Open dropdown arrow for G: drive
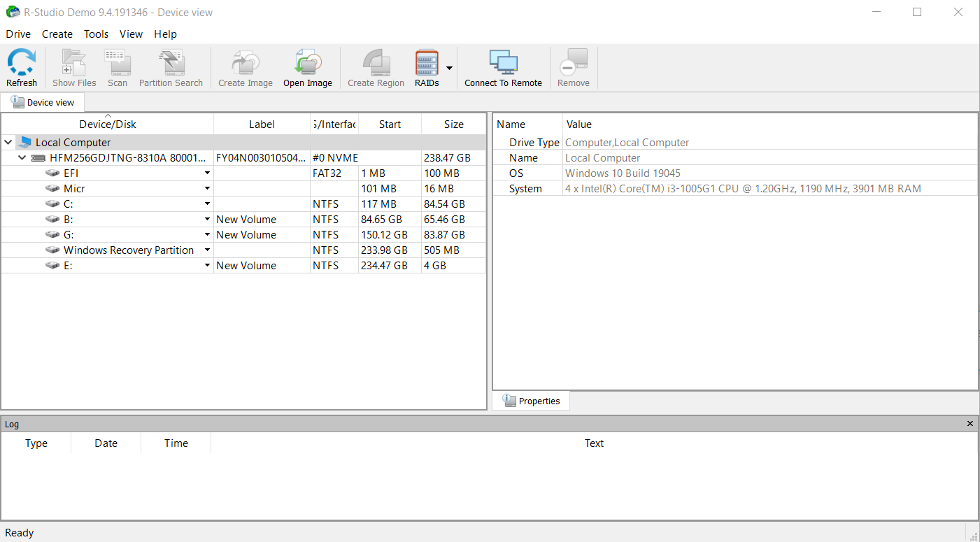Screen dimensions: 980x542 click(207, 234)
